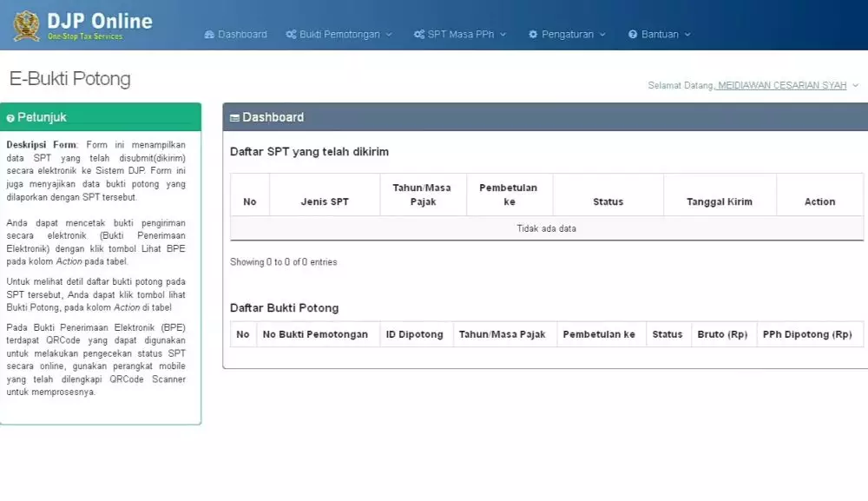This screenshot has height=501, width=868.
Task: Expand the Bukti Pemotongan dropdown arrow
Action: coord(389,35)
